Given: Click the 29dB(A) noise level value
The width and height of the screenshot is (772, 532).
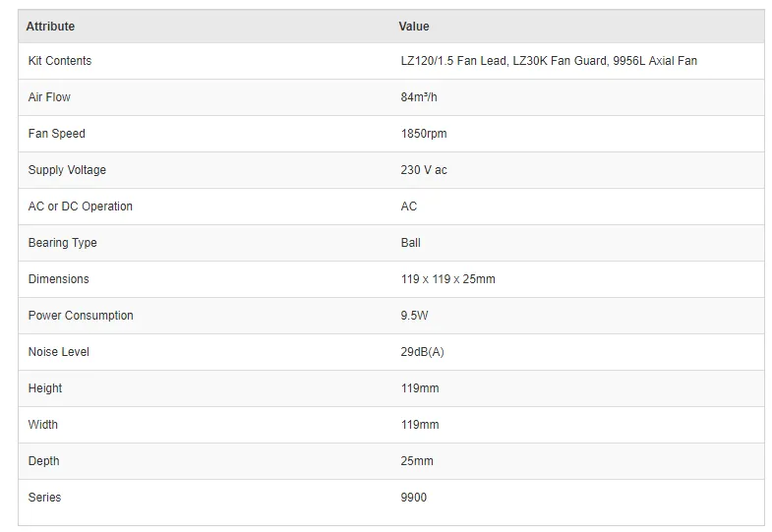Looking at the screenshot, I should [x=422, y=352].
